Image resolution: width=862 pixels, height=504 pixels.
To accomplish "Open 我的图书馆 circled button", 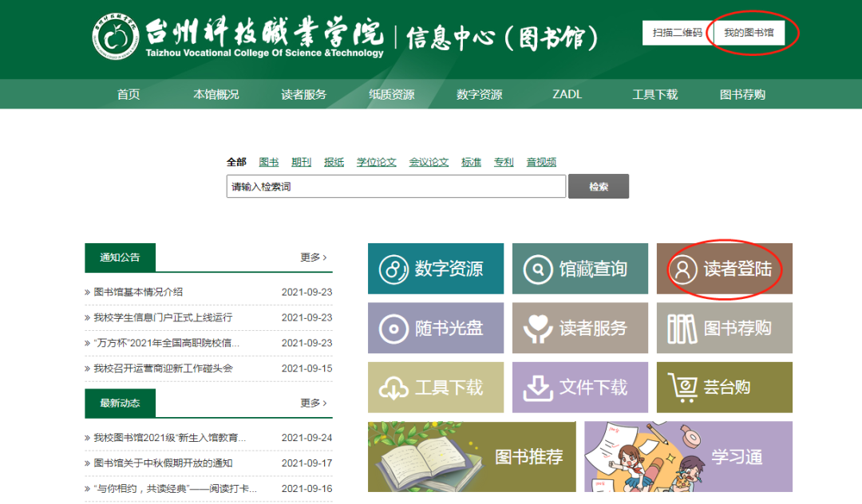I will 749,33.
